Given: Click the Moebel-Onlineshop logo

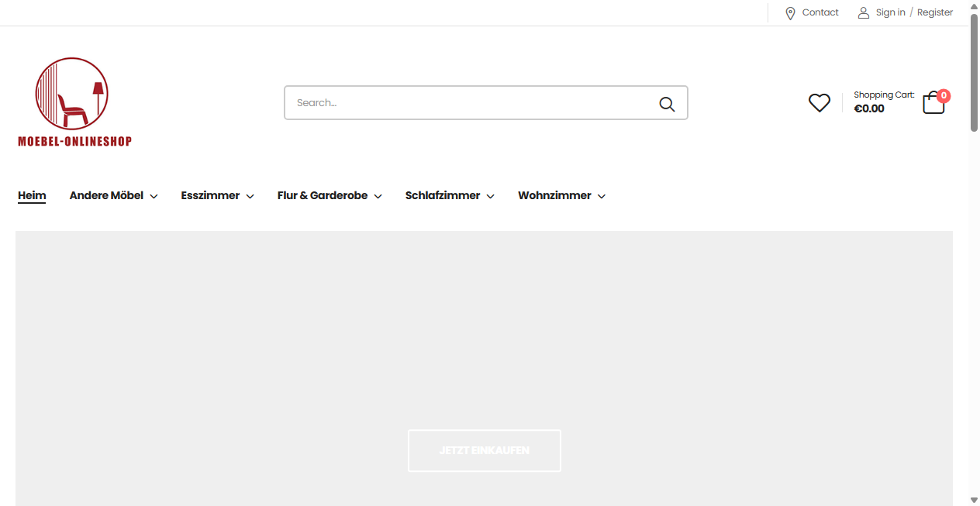Looking at the screenshot, I should coord(74,102).
